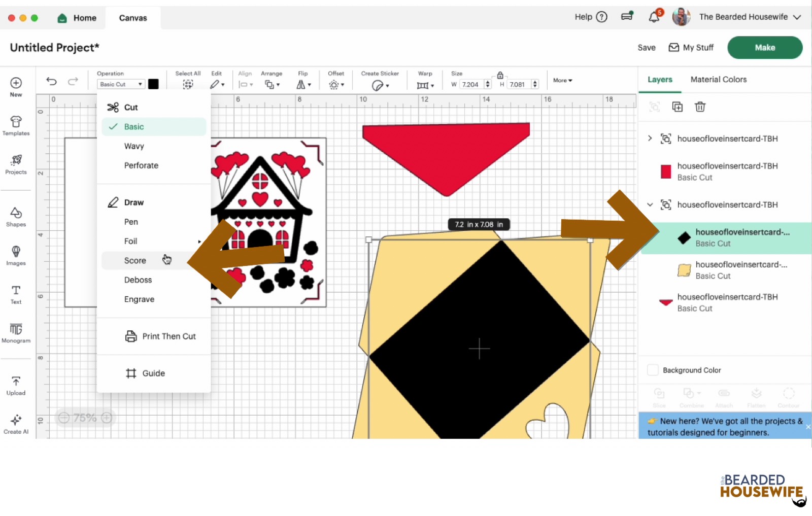Enable the Background Color checkbox
This screenshot has width=812, height=516.
tap(653, 370)
